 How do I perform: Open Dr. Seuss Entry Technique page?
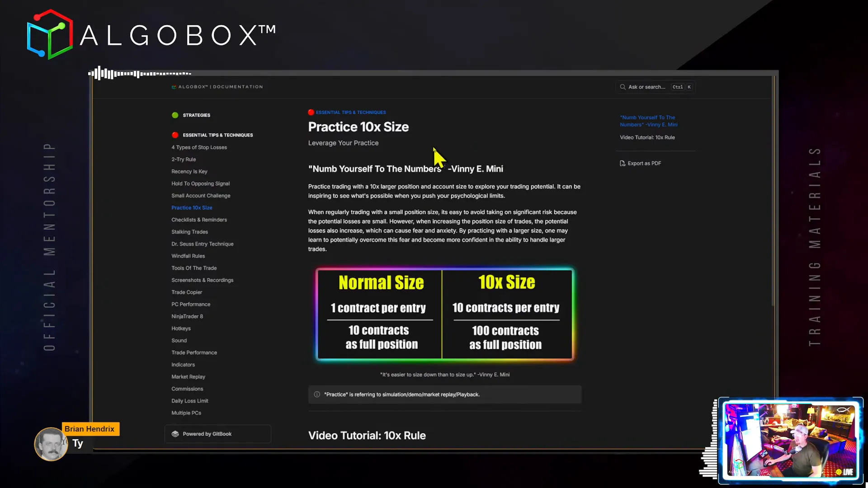click(202, 244)
